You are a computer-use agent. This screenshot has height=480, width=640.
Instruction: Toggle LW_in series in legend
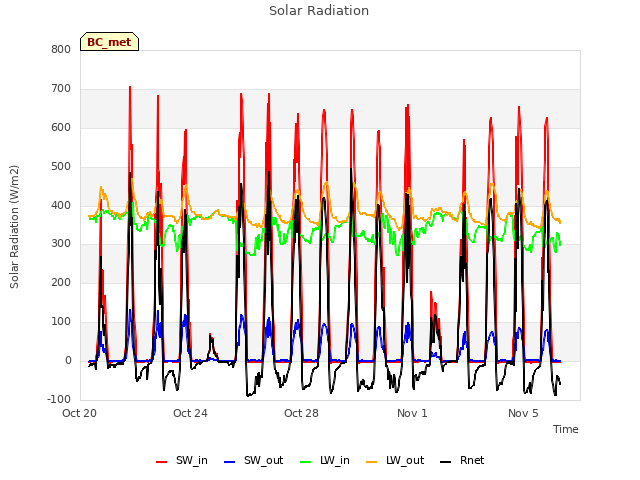pyautogui.click(x=325, y=460)
